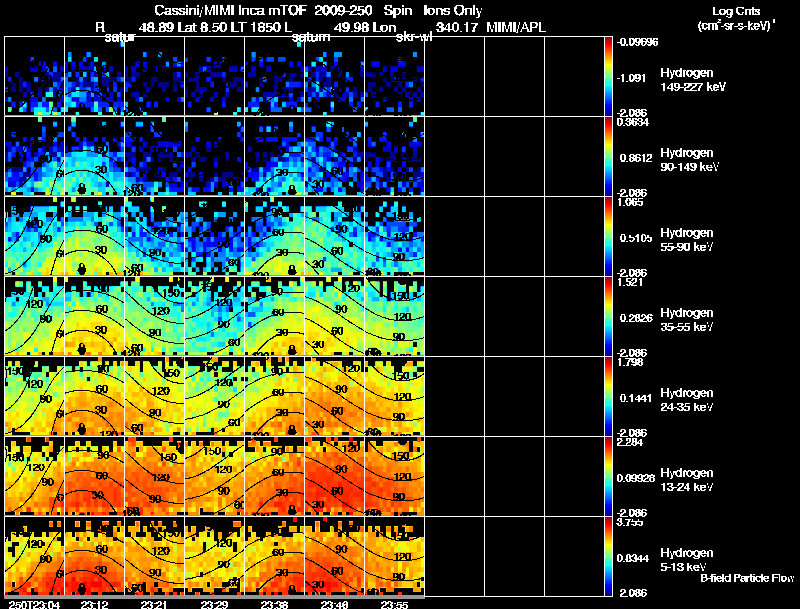Click the Hydrogen 149-227 keV color bar
Viewport: 800px width, 609px height.
pos(608,76)
